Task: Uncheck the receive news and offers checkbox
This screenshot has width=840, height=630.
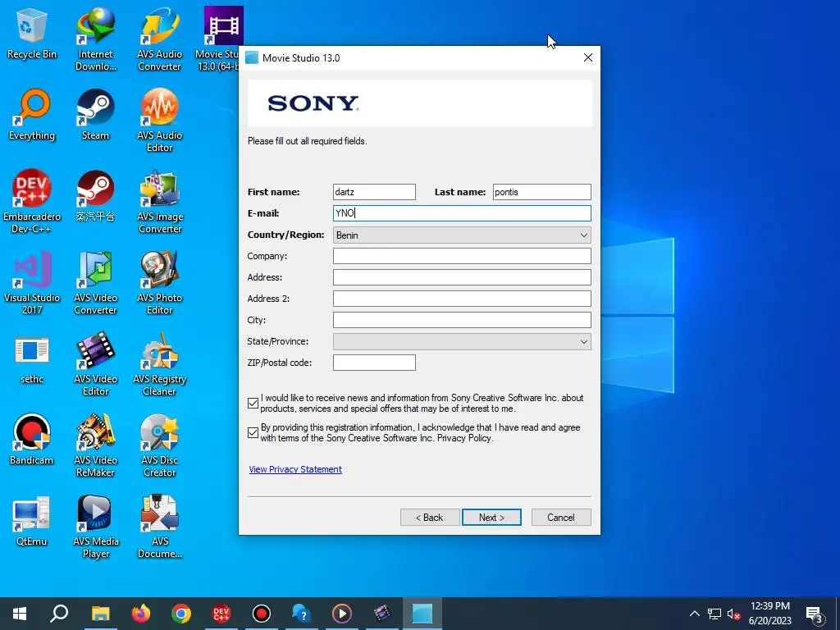Action: tap(253, 404)
